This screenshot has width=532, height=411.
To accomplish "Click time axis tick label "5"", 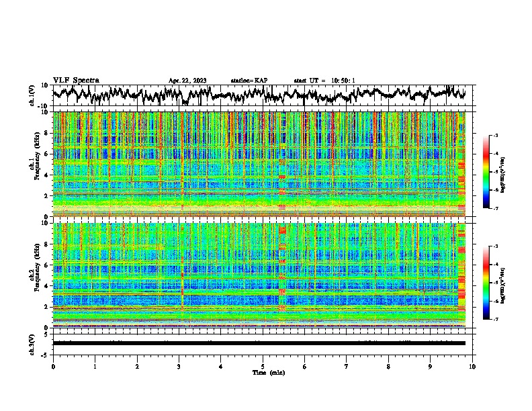I will pyautogui.click(x=263, y=367).
